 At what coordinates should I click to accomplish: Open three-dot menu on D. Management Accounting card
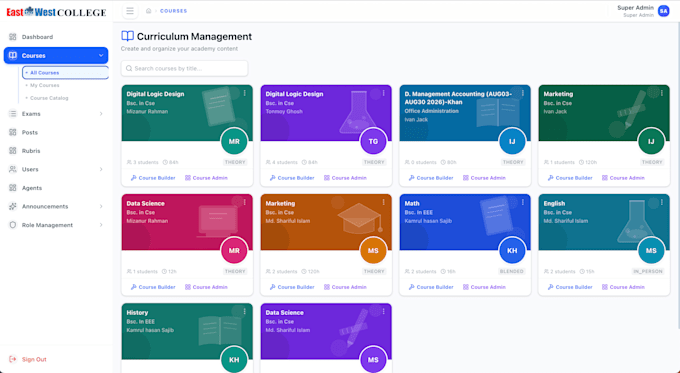[x=523, y=93]
